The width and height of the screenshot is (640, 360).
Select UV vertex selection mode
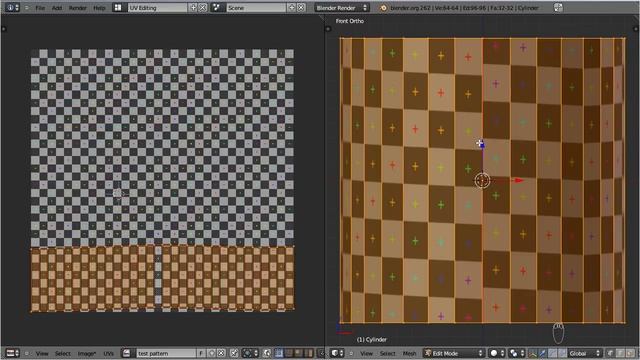click(279, 353)
